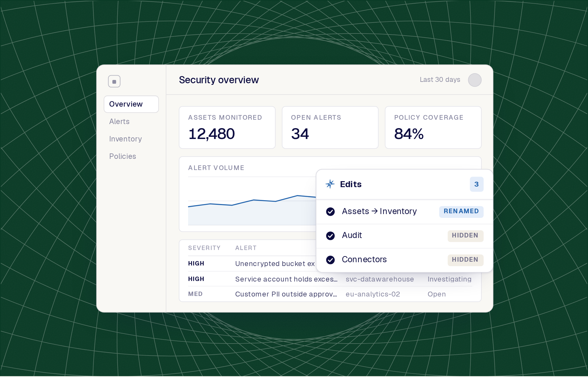Click the Open status cell
The image size is (588, 377).
coord(437,294)
